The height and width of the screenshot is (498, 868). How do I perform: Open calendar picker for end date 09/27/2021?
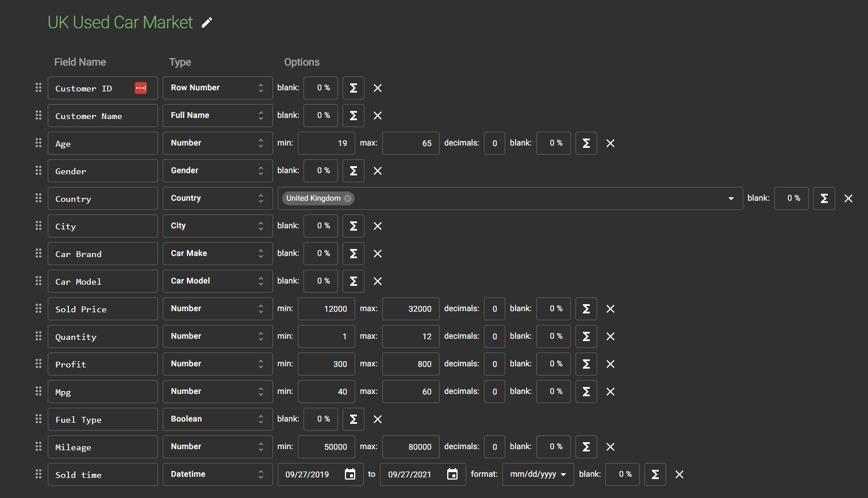click(x=452, y=474)
